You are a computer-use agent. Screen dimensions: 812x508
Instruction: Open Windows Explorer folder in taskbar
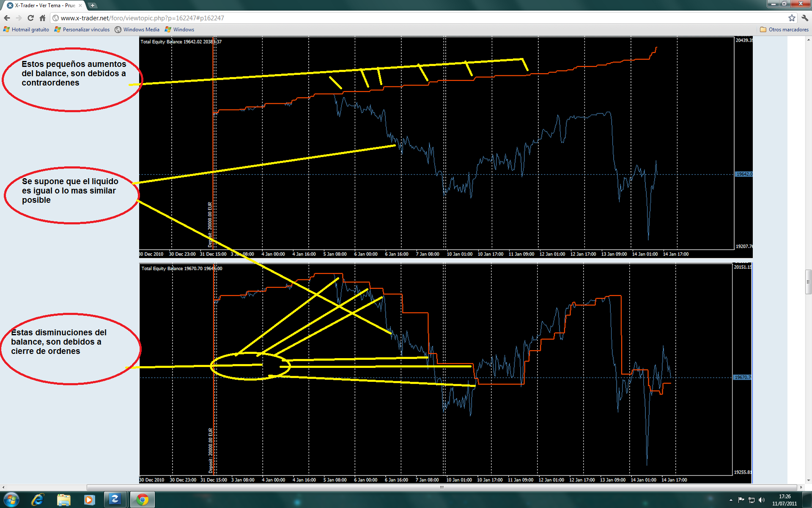(x=63, y=500)
